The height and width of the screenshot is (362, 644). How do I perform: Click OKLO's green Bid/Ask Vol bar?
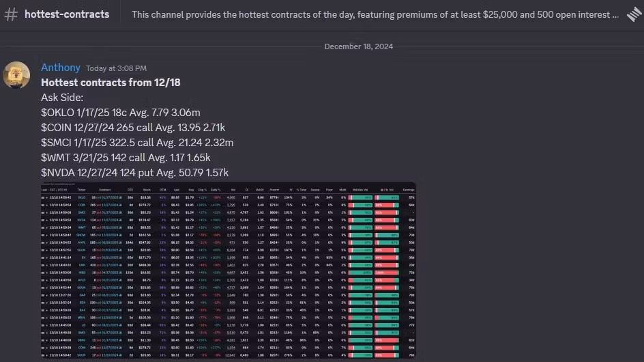pos(362,197)
